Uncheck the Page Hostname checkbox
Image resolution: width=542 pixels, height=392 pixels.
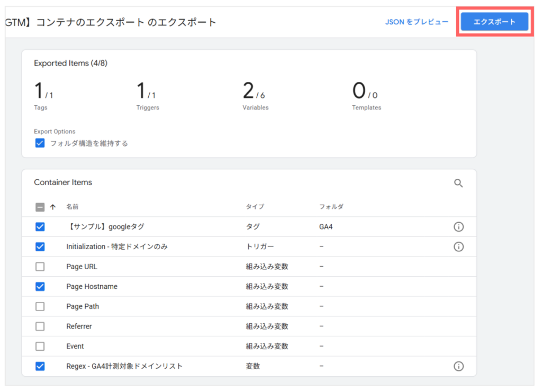point(40,286)
